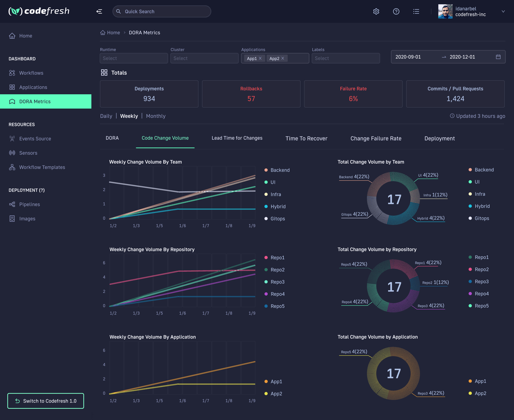Switch to the Change Failure Rate tab
Image resolution: width=514 pixels, height=420 pixels.
376,138
